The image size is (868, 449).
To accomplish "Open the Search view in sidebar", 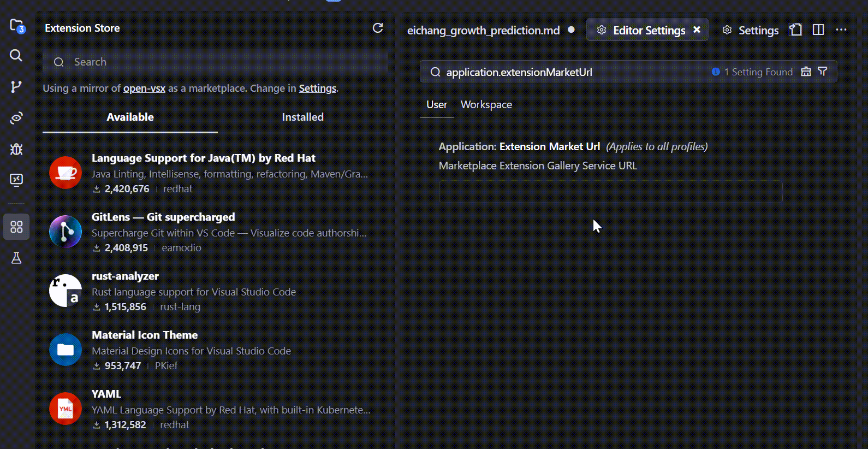I will pos(16,55).
